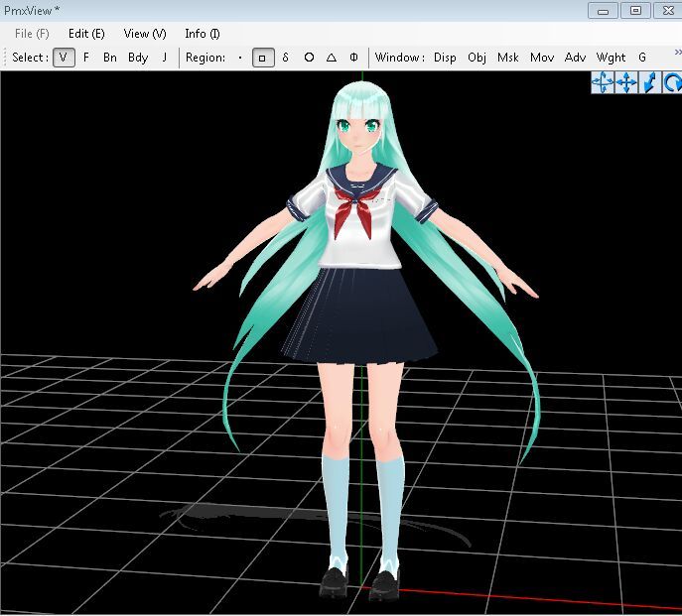Maximize the PmxView window

[x=635, y=11]
